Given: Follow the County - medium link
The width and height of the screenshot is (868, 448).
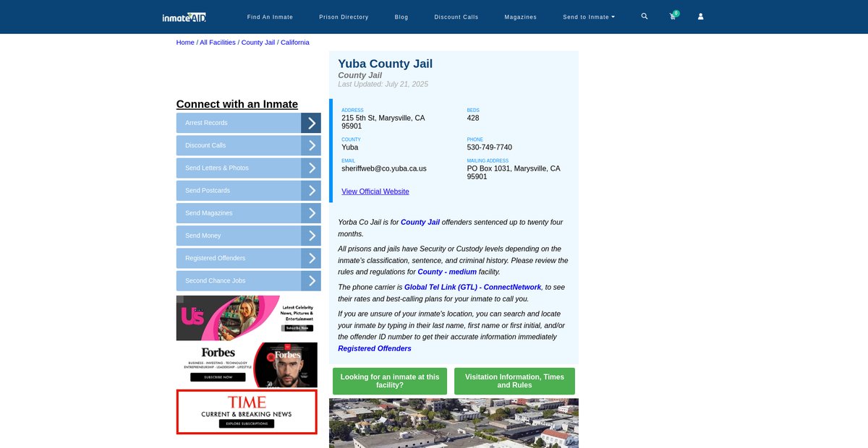Looking at the screenshot, I should point(447,272).
